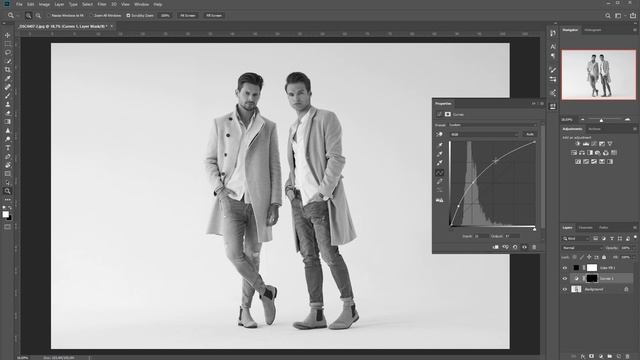640x360 pixels.
Task: Select the Eyedropper tool in left toolbar
Action: 7,78
